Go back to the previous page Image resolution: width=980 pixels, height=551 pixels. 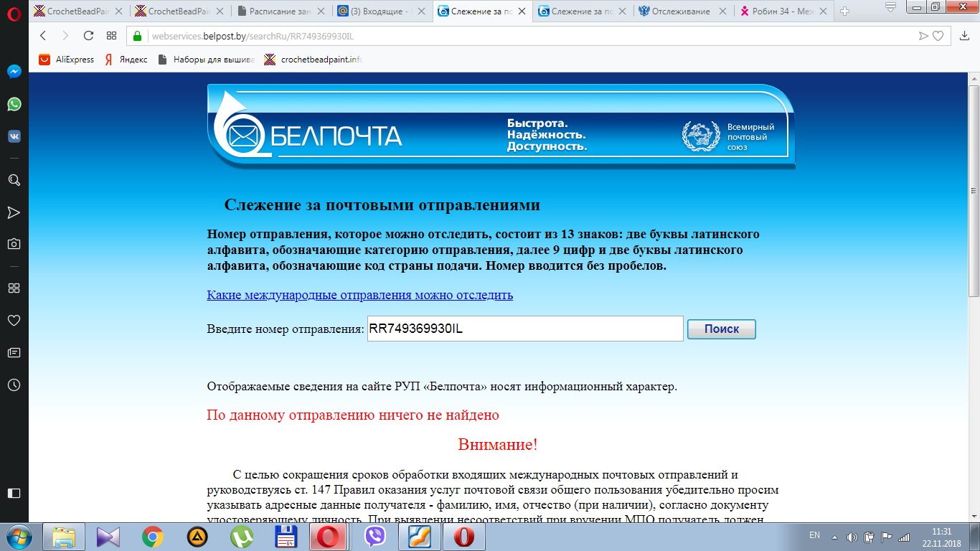(43, 36)
